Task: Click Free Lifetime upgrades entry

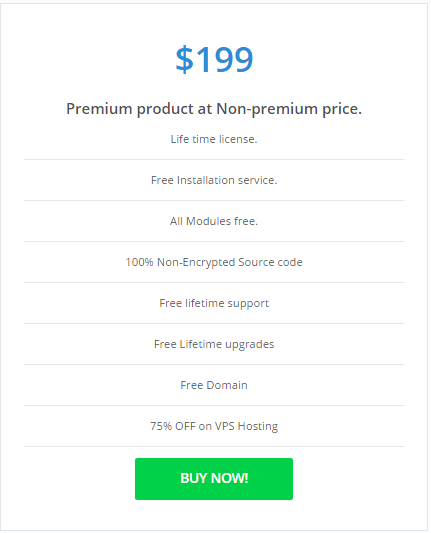Action: pyautogui.click(x=214, y=344)
